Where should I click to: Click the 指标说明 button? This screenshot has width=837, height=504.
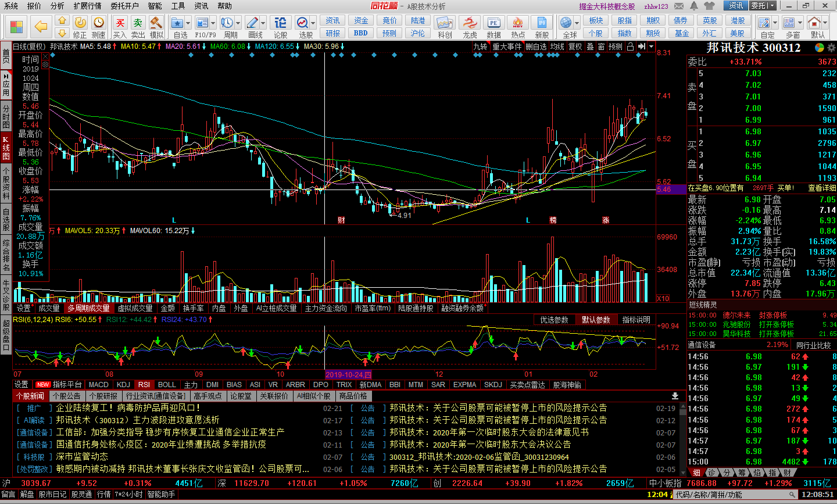point(636,320)
